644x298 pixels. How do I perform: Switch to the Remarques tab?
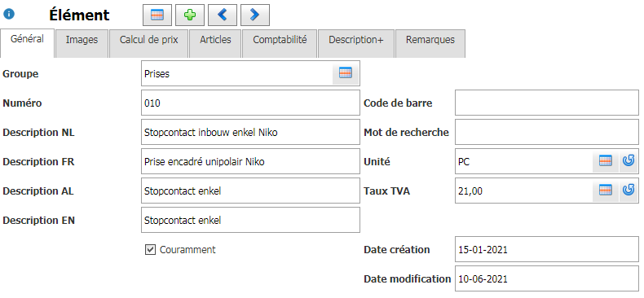430,43
